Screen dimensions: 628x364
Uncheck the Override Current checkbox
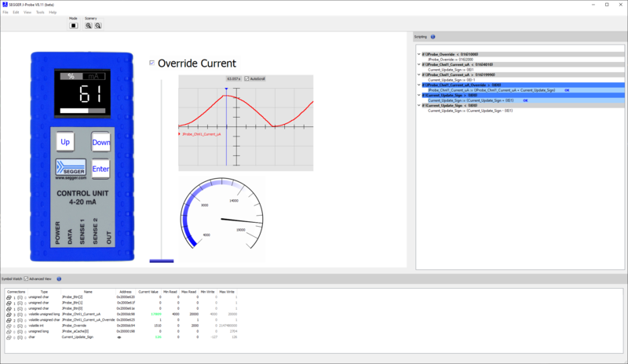coord(152,63)
